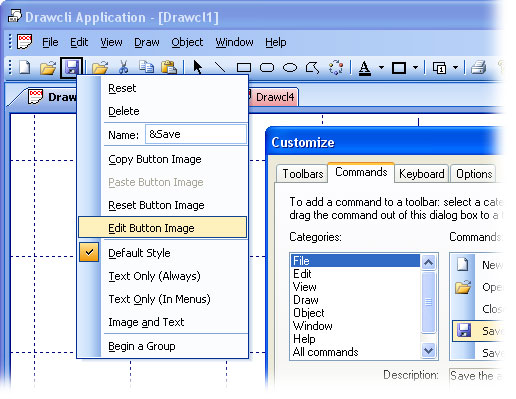Select Draw in Categories list
Viewport: 516px width, 399px height.
(356, 300)
